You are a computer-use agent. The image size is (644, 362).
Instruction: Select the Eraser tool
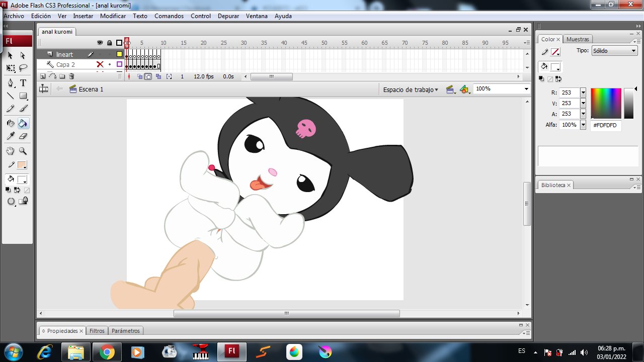[x=23, y=136]
